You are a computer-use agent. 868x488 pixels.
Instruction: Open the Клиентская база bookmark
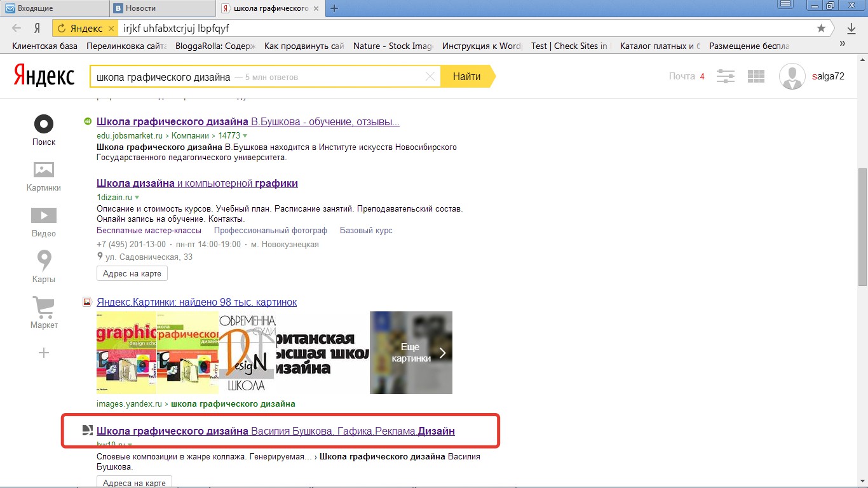(45, 46)
